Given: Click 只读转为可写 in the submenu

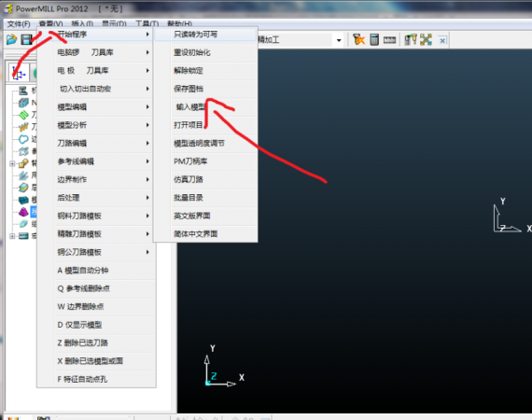Looking at the screenshot, I should tap(205, 35).
